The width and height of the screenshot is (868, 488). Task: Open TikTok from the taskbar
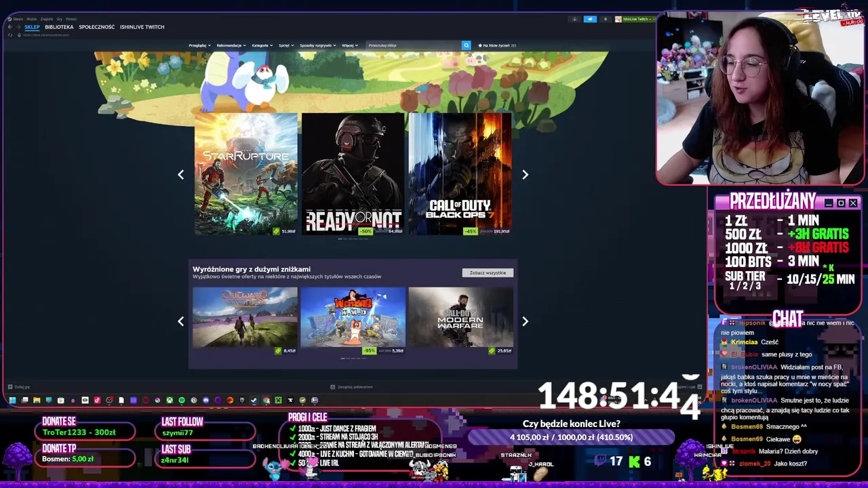pos(97,400)
